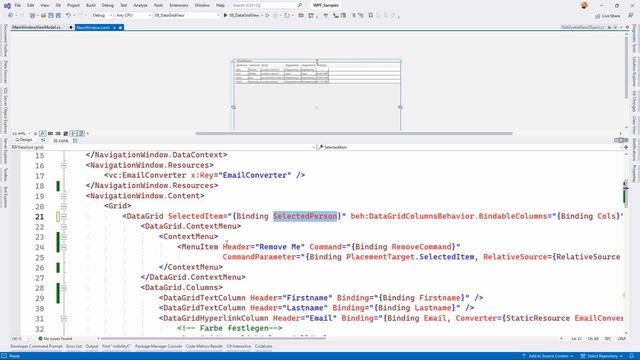Open the user account avatar
The height and width of the screenshot is (360, 640).
(x=584, y=5)
